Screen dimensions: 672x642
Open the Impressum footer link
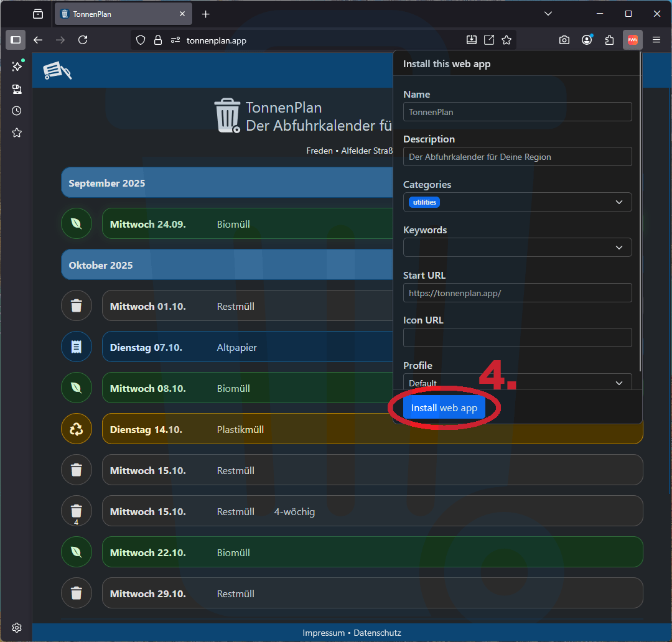[x=324, y=633]
